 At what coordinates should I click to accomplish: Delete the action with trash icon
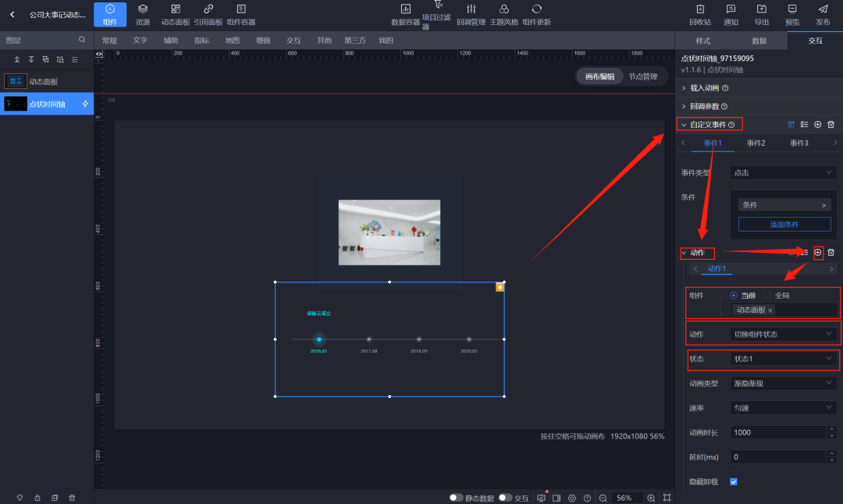pos(831,252)
